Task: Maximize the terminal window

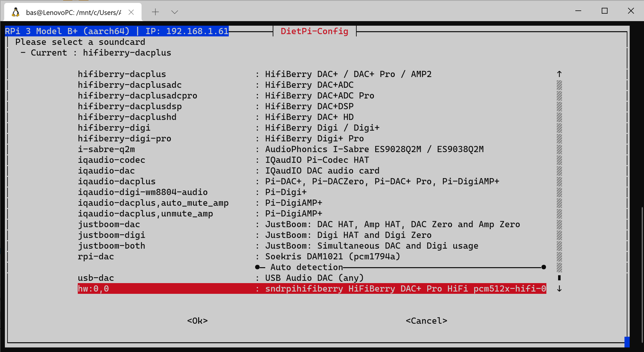Action: click(604, 11)
